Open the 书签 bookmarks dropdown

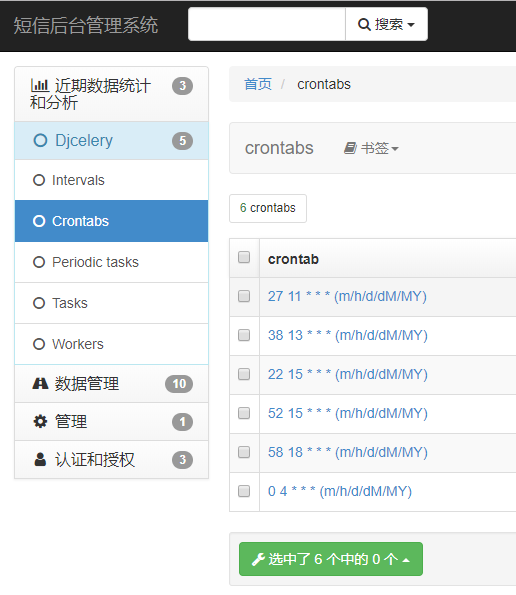371,148
